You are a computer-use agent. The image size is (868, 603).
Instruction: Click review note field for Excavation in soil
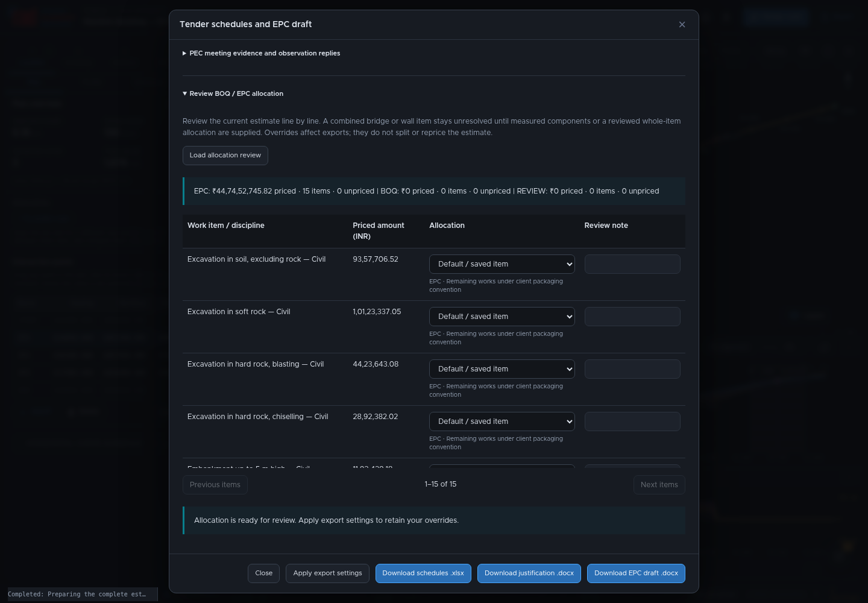click(632, 264)
